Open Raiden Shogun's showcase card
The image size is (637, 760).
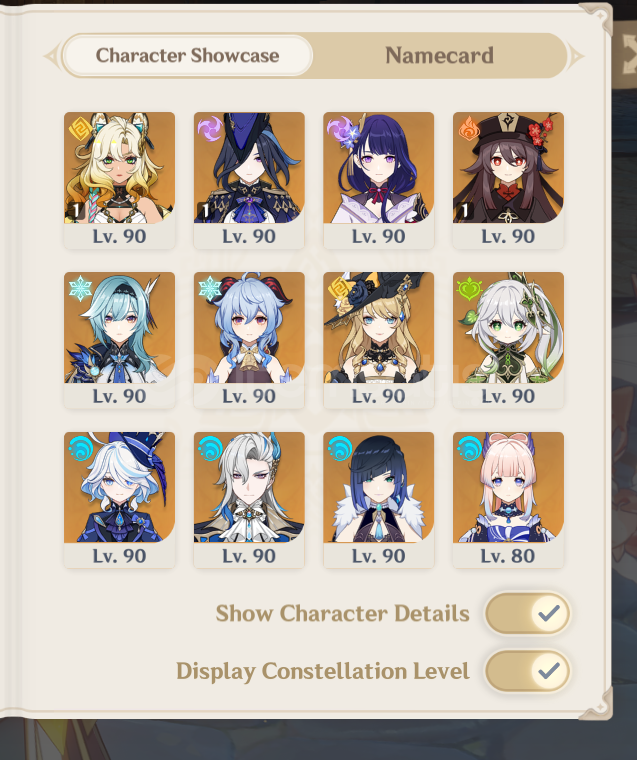coord(379,180)
